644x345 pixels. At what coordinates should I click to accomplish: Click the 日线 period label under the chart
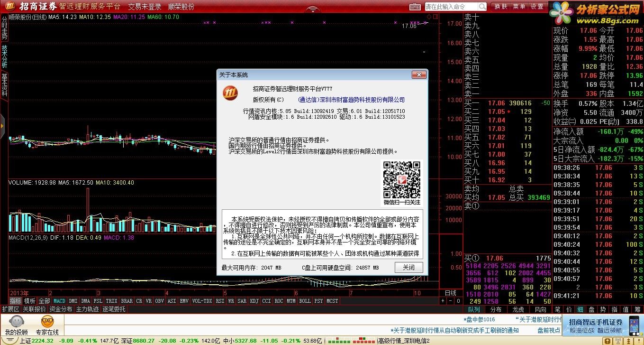[x=450, y=293]
